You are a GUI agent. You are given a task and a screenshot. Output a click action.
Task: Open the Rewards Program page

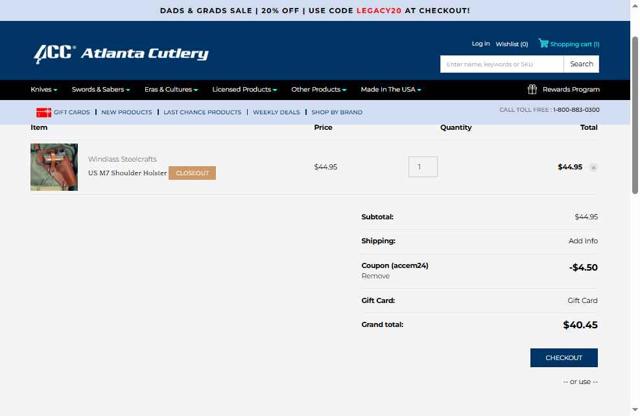(x=571, y=89)
